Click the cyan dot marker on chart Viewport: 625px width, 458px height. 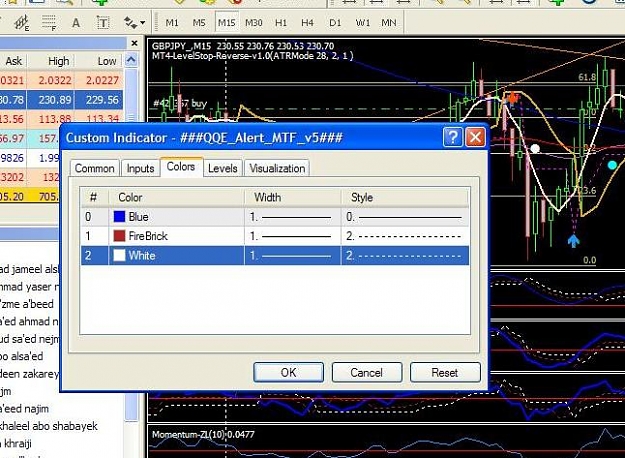612,165
